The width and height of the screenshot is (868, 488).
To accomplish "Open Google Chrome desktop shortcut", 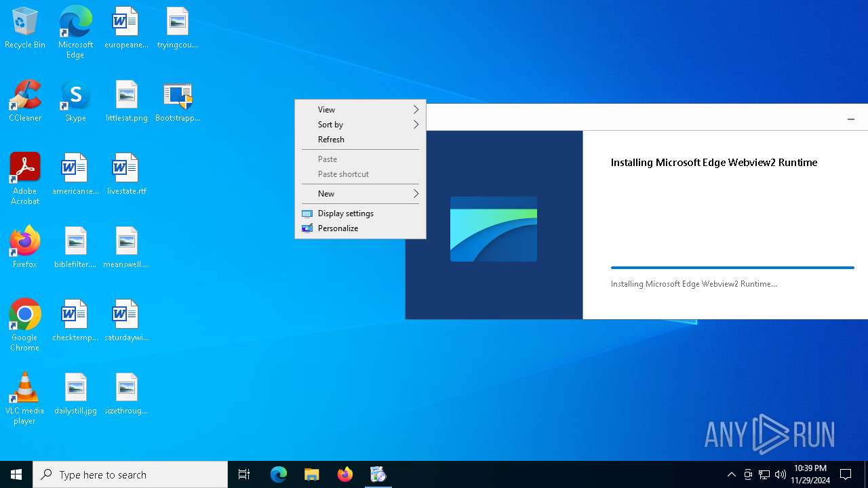I will click(25, 325).
